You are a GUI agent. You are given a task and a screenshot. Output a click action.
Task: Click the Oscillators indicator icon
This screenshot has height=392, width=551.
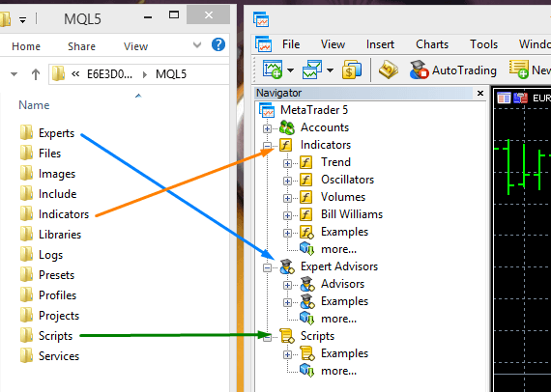306,180
